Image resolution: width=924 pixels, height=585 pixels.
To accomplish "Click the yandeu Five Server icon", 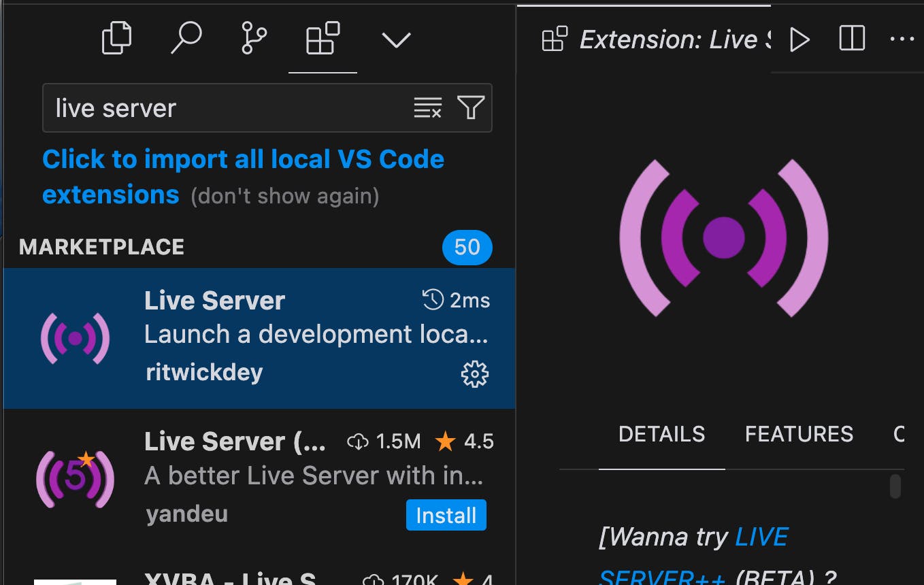I will [x=75, y=478].
